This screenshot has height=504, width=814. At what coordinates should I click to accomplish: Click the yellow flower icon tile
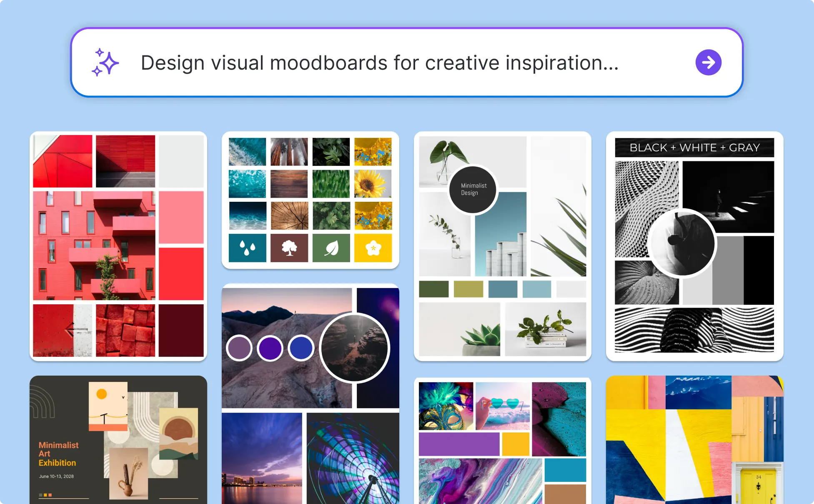click(x=373, y=248)
